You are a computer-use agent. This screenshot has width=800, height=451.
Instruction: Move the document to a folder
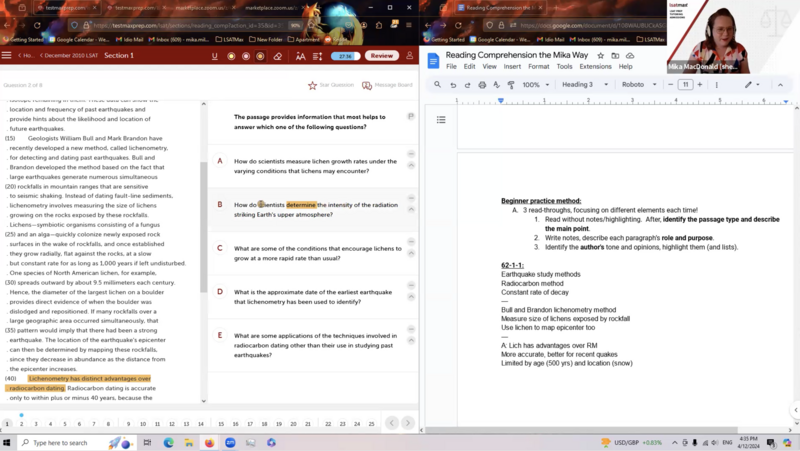pos(615,55)
